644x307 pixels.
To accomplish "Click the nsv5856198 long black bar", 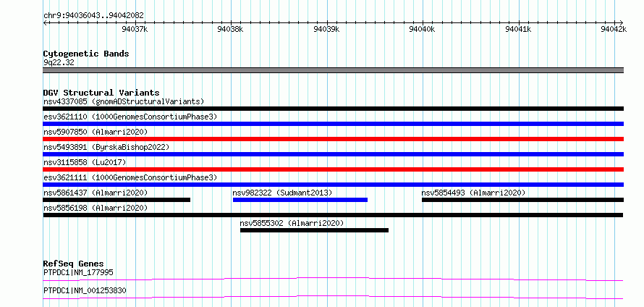I will (x=333, y=215).
